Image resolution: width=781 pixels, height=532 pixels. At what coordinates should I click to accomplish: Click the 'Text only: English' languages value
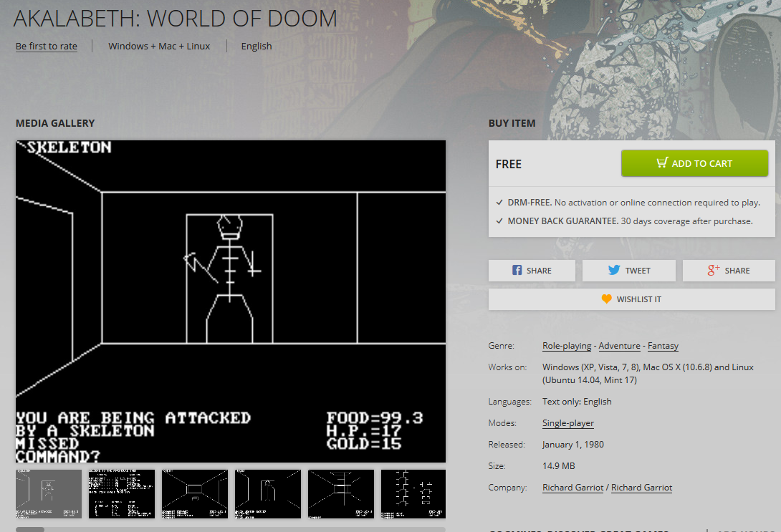577,402
